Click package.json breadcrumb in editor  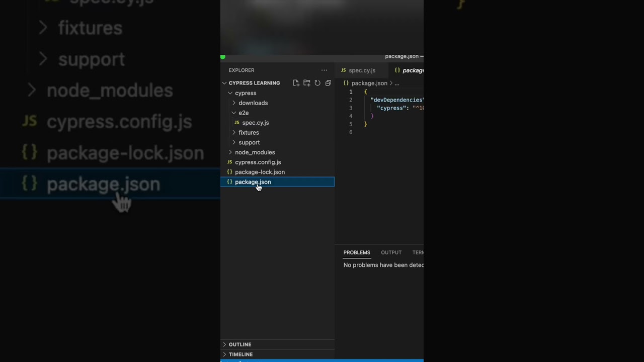369,83
